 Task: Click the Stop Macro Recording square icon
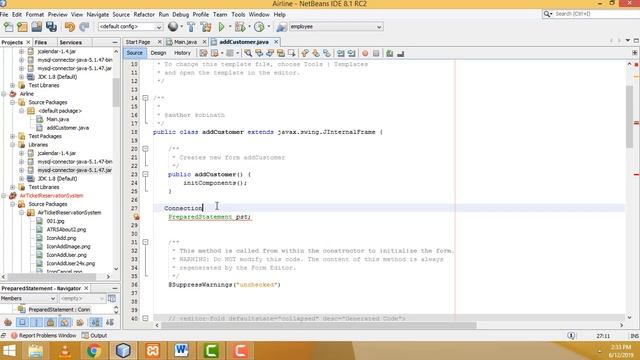coord(376,53)
